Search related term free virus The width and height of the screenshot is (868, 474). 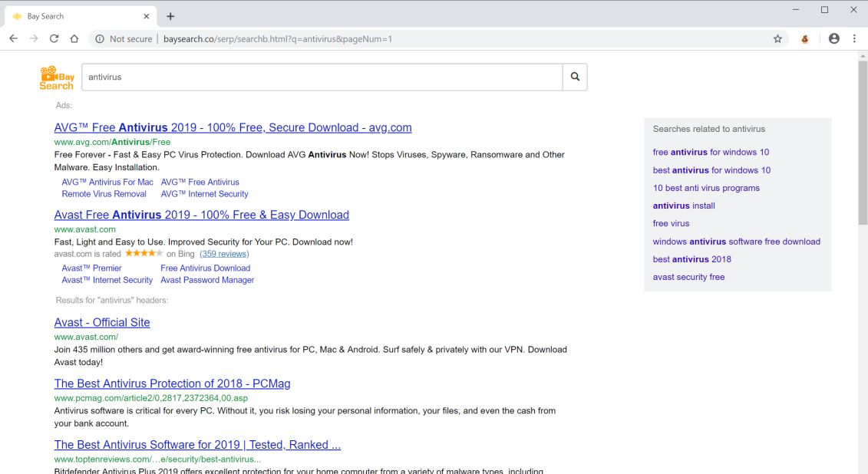click(x=671, y=223)
